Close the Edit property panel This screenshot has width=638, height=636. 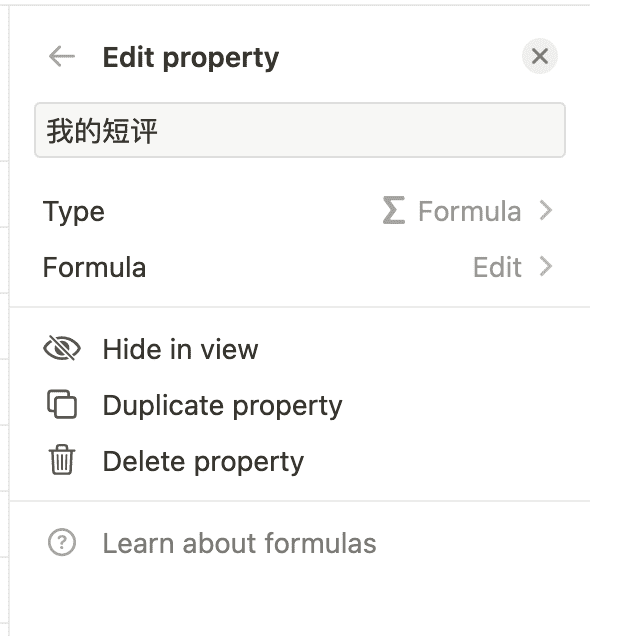[x=540, y=57]
